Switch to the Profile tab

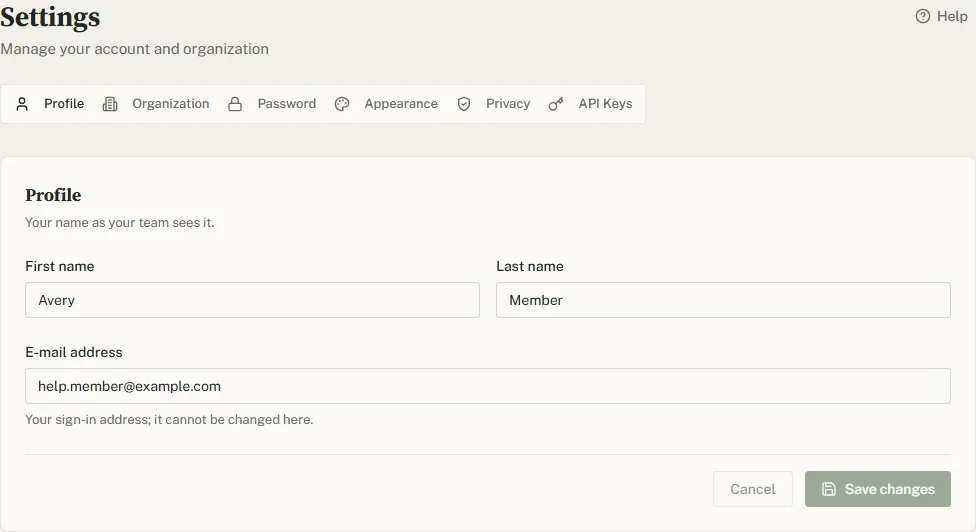(x=50, y=104)
